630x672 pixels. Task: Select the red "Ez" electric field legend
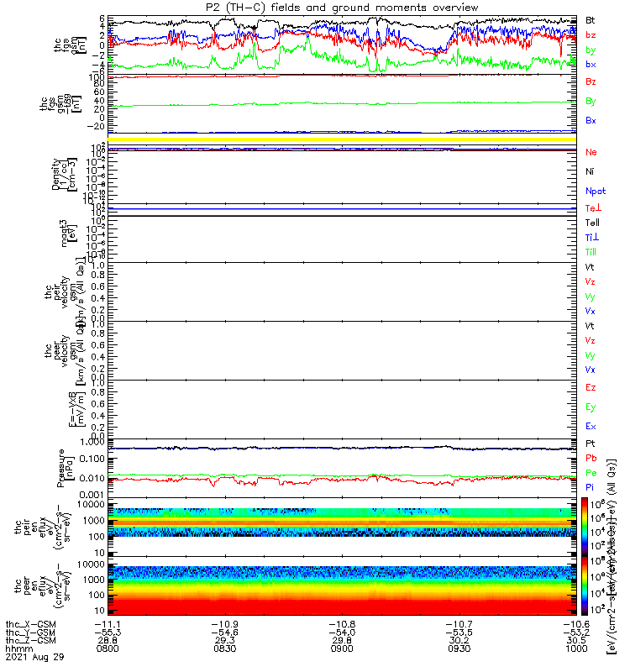(591, 387)
